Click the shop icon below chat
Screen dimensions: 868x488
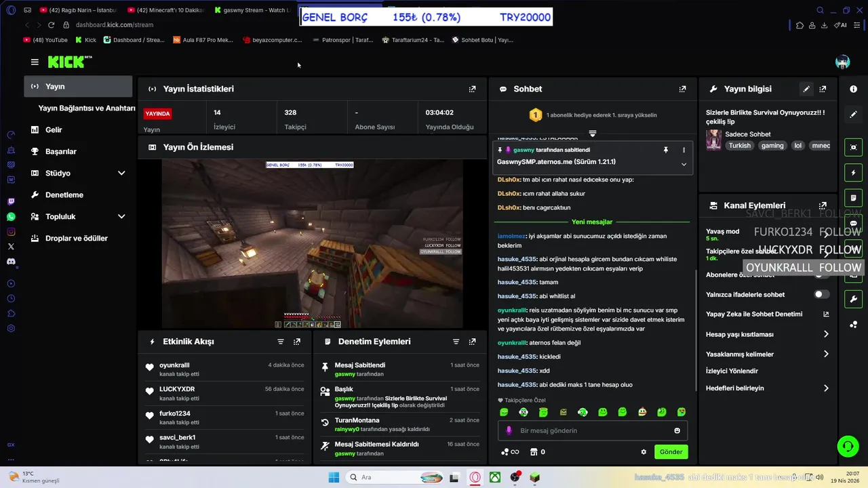tap(534, 452)
